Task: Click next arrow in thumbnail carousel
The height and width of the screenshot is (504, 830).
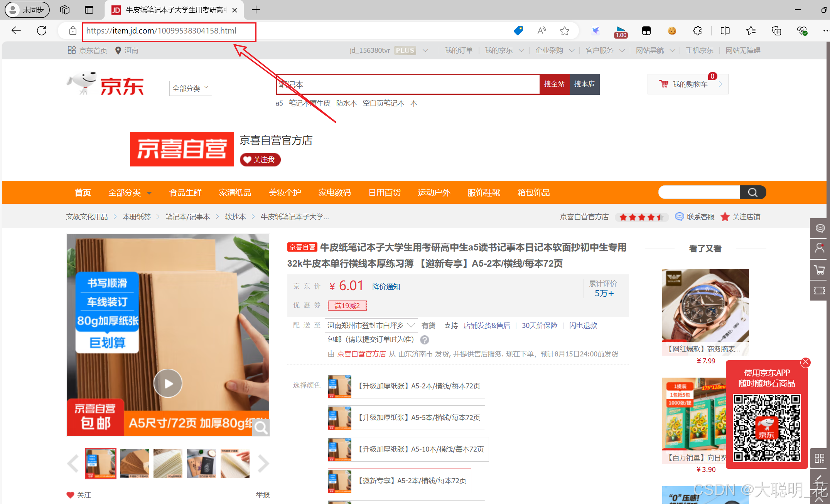Action: (x=263, y=464)
